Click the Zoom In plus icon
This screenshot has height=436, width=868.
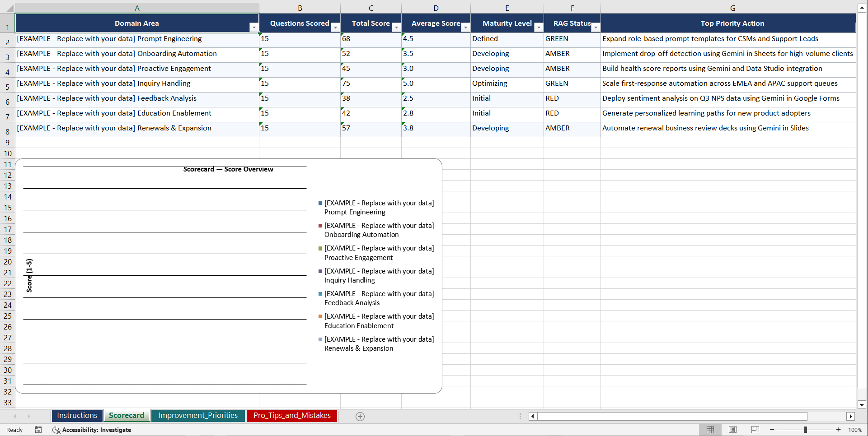[x=839, y=430]
